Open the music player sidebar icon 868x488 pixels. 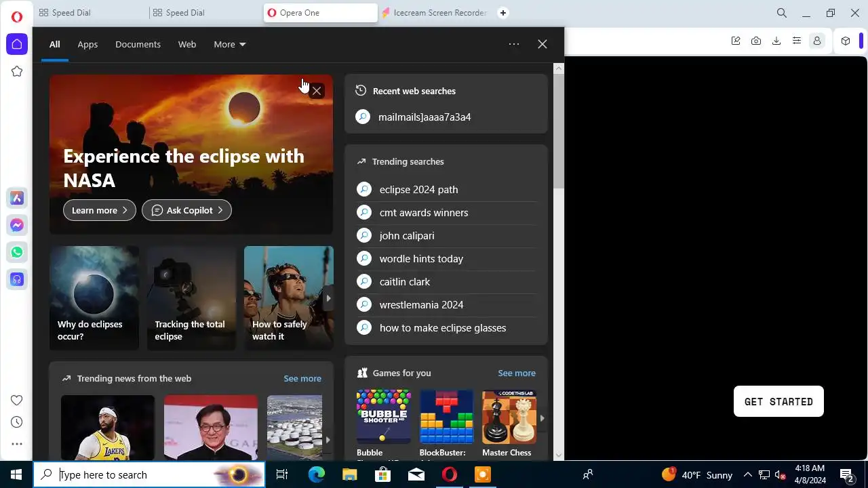click(17, 279)
